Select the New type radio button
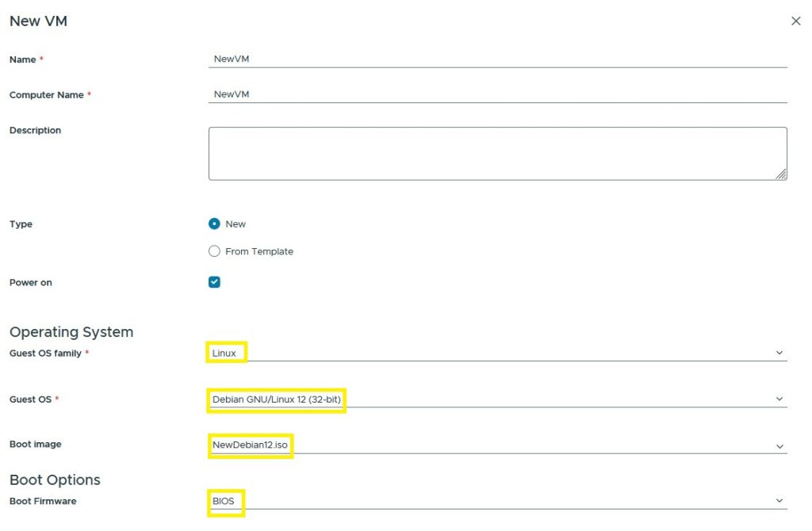The image size is (812, 531). coord(214,224)
